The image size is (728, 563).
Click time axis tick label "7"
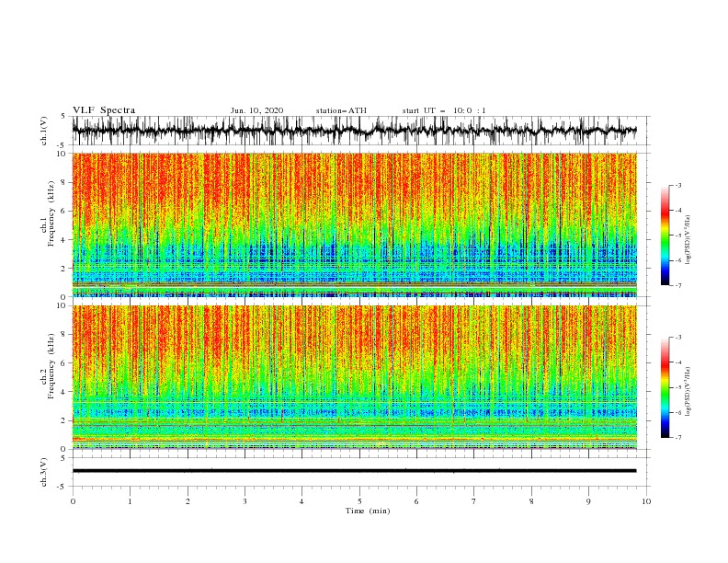pos(473,501)
